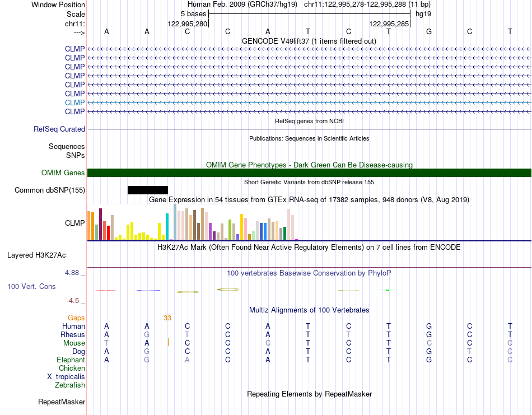Click the G base in Human alignment row
532x415 pixels.
click(429, 326)
